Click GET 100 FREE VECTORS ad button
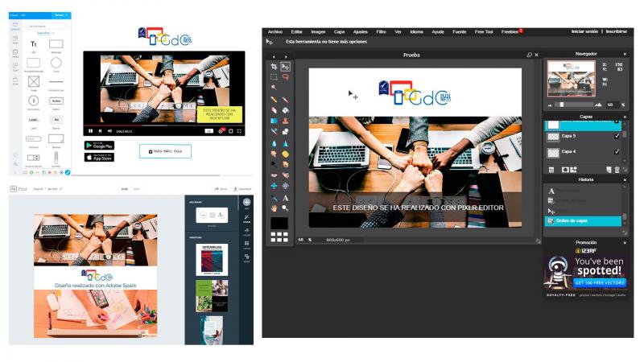 [600, 282]
